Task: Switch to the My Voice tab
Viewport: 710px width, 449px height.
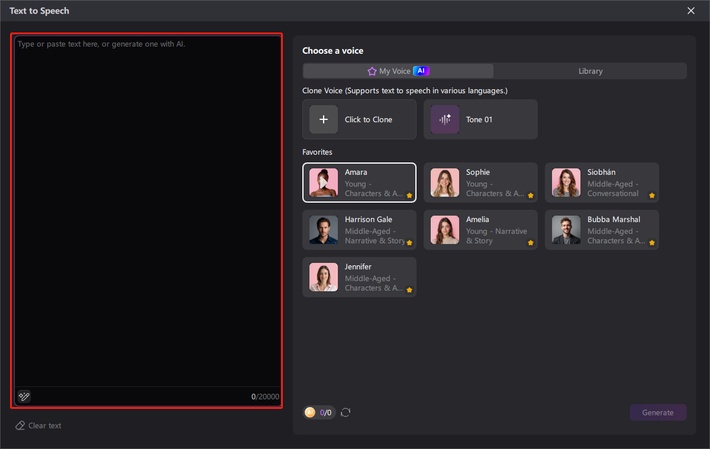Action: pos(398,71)
